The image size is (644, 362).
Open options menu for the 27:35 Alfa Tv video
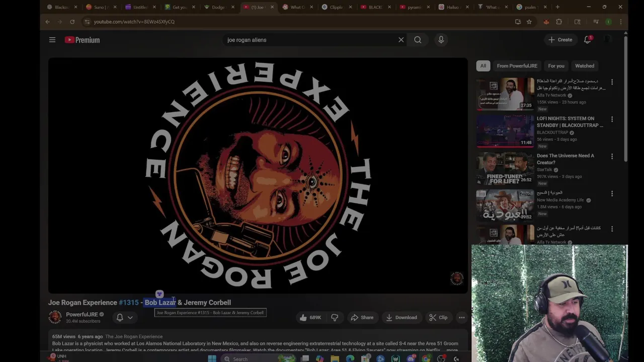coord(612,82)
